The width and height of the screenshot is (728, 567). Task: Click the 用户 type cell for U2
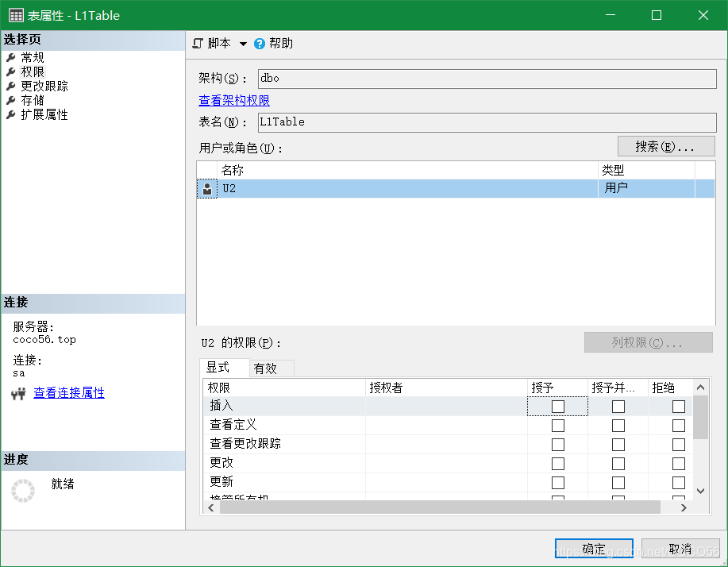(646, 188)
